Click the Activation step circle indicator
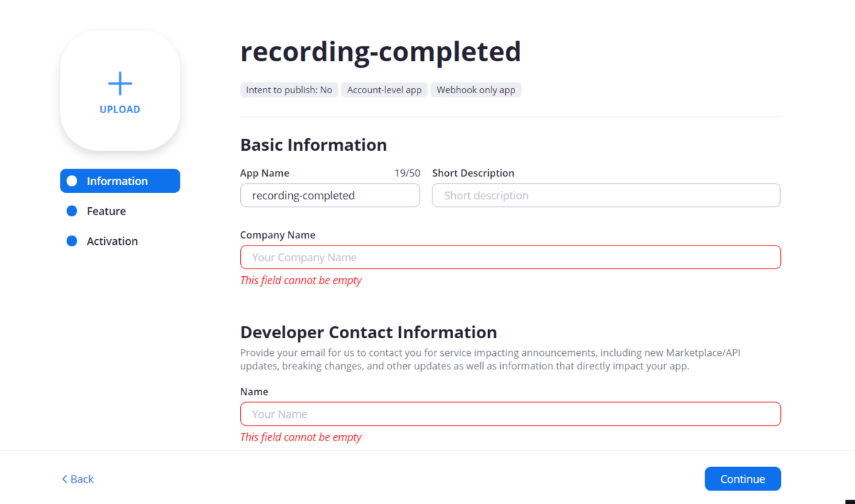This screenshot has height=504, width=855. [71, 241]
